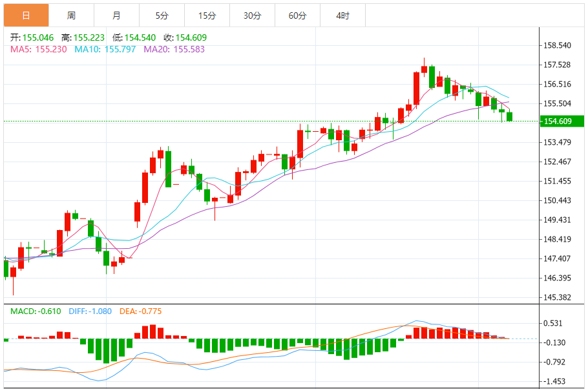This screenshot has height=389, width=588.
Task: Click the 158.540 price axis label
Action: click(558, 46)
